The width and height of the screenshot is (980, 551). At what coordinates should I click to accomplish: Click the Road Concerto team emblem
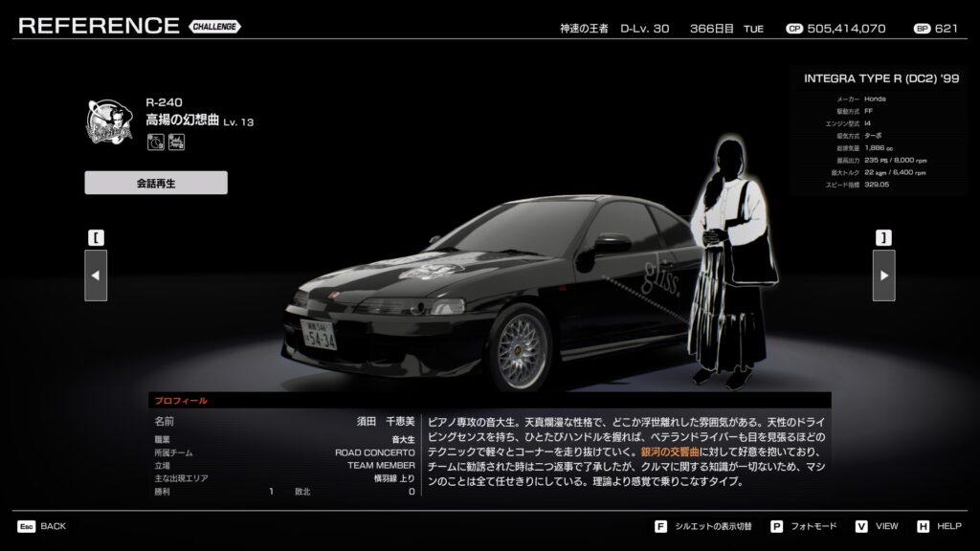(x=111, y=122)
